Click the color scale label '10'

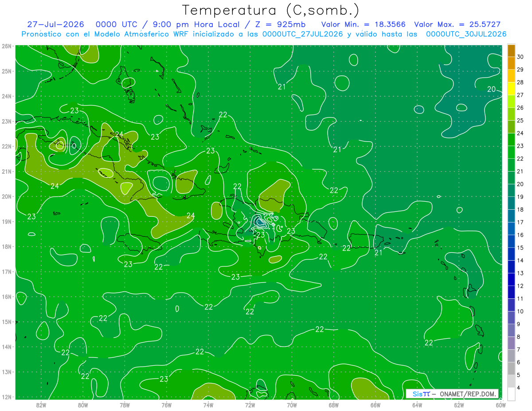(520, 311)
